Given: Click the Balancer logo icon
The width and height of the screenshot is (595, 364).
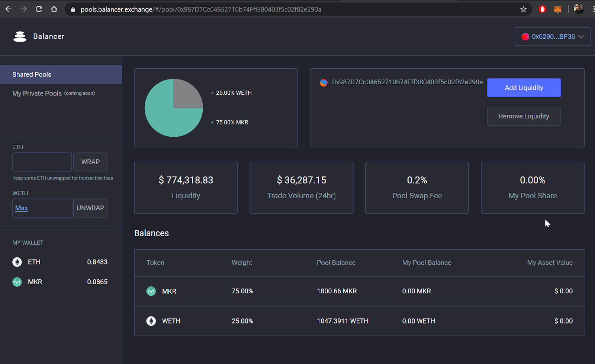Looking at the screenshot, I should 20,36.
